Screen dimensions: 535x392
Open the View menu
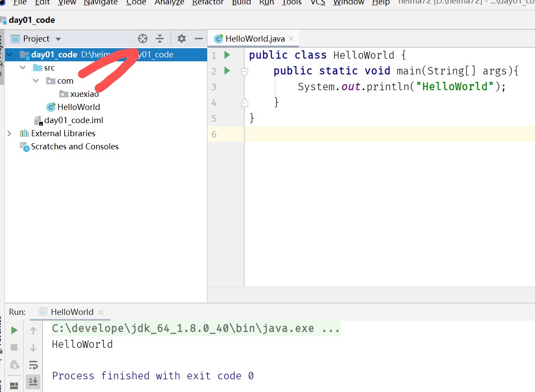point(67,3)
